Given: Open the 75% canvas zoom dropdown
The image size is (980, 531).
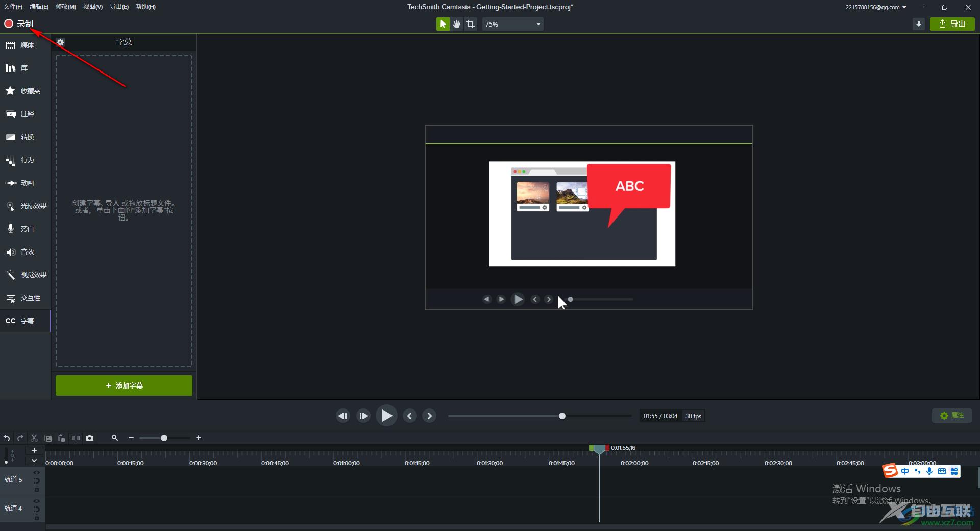Looking at the screenshot, I should coord(512,24).
